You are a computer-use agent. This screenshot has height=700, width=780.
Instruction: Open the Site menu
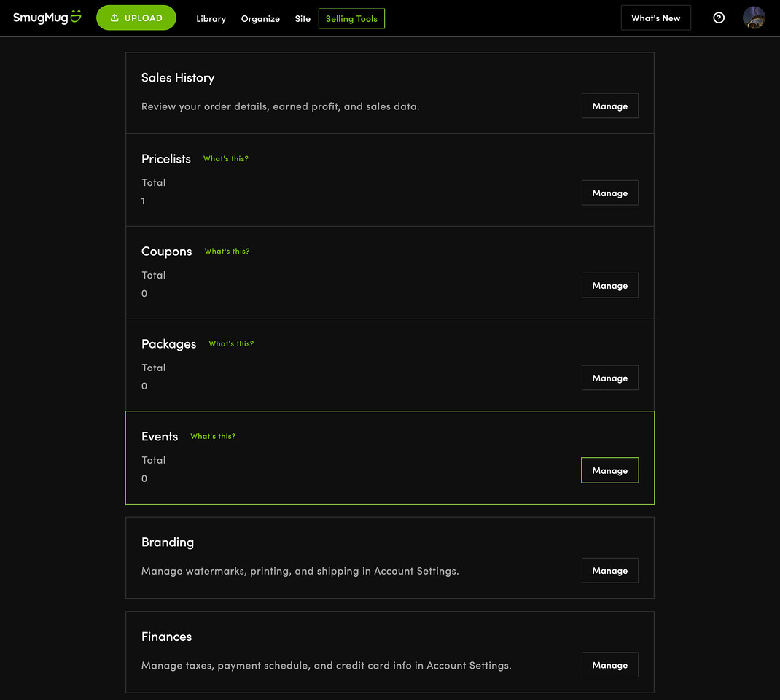[303, 18]
